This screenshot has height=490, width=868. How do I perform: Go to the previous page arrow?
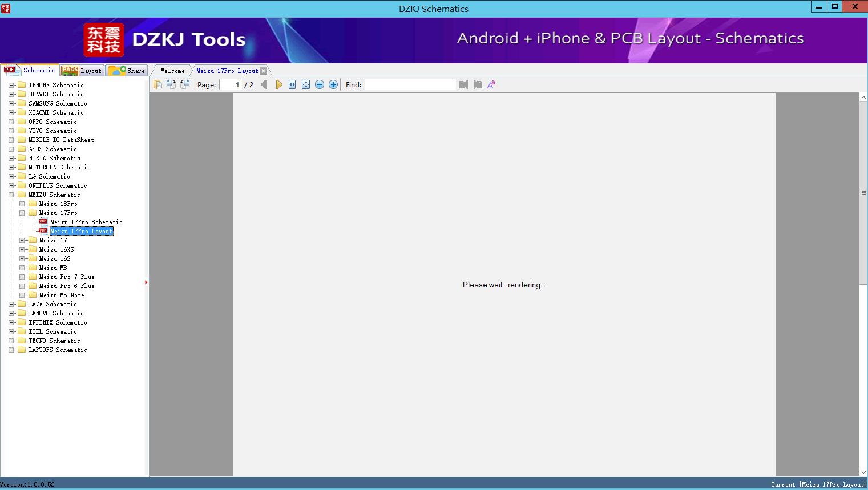point(264,84)
